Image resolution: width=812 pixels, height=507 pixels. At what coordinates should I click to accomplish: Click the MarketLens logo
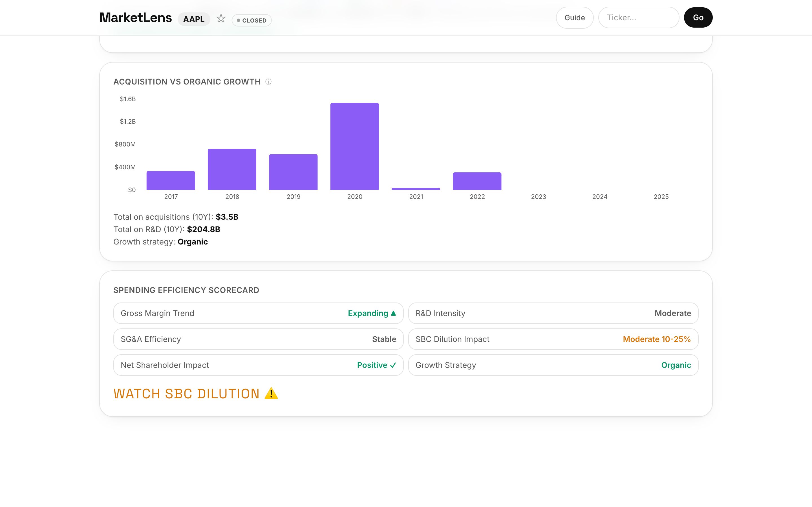coord(136,18)
